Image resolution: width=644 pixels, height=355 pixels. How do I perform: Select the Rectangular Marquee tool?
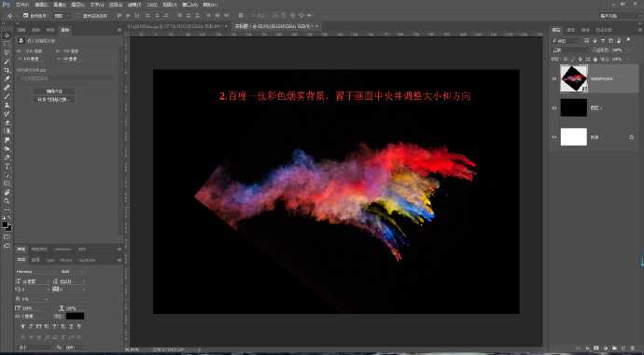pyautogui.click(x=7, y=44)
